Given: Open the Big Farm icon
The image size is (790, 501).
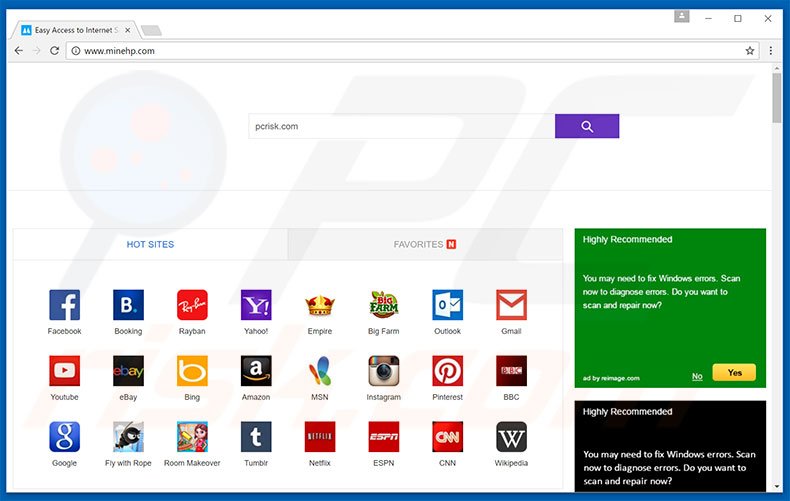Looking at the screenshot, I should [x=383, y=304].
